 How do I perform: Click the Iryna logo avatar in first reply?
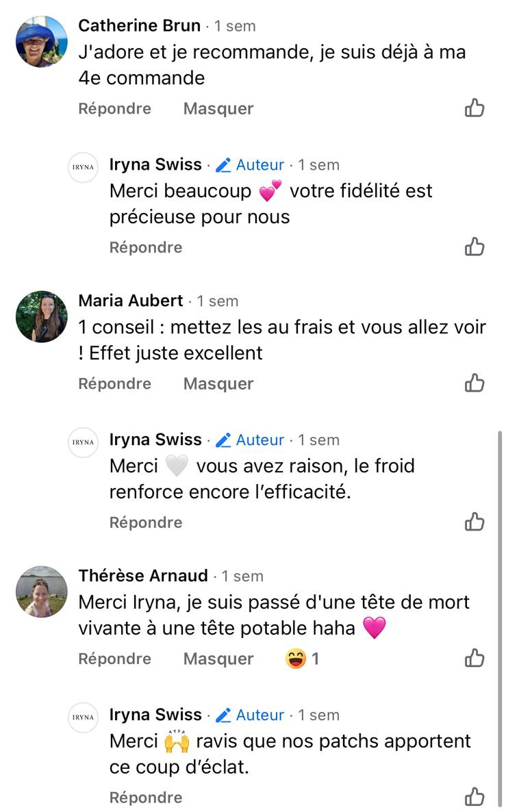click(x=84, y=167)
